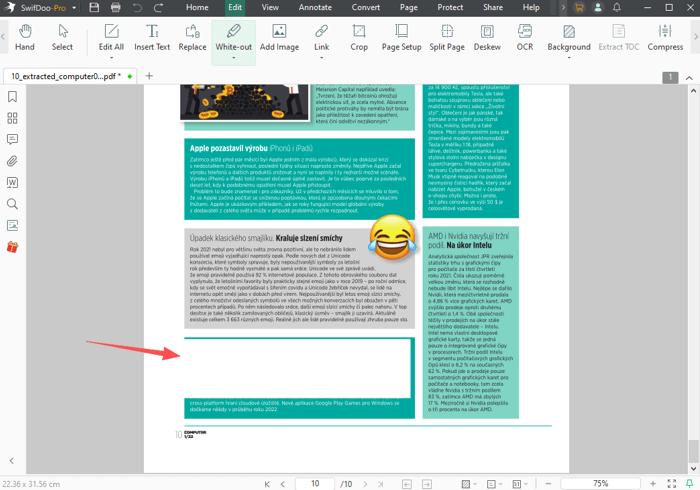The width and height of the screenshot is (700, 490).
Task: Open the page layout dropdown in status bar
Action: click(494, 484)
